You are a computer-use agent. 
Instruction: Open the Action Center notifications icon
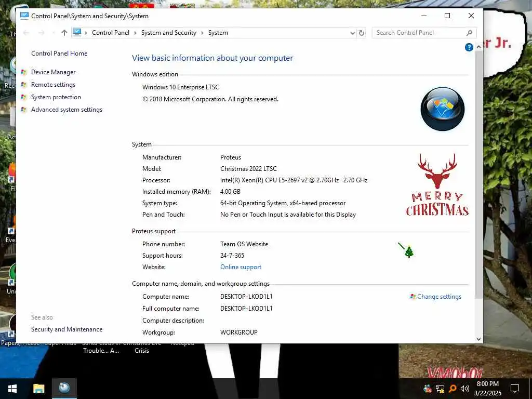click(515, 389)
